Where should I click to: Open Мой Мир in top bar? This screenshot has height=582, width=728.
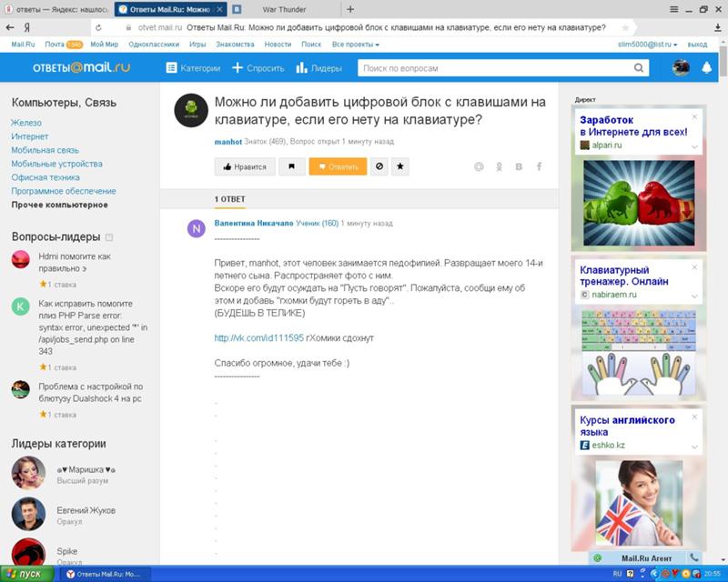click(104, 45)
